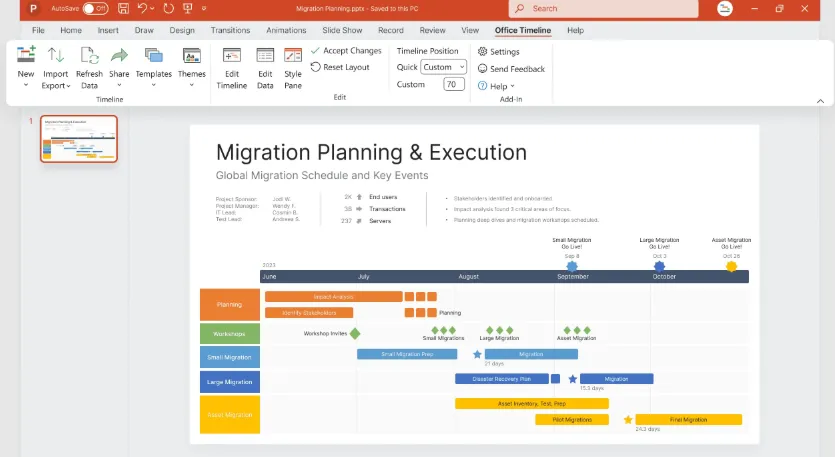Switch to the Transitions tab
This screenshot has width=835, height=457.
[x=230, y=30]
